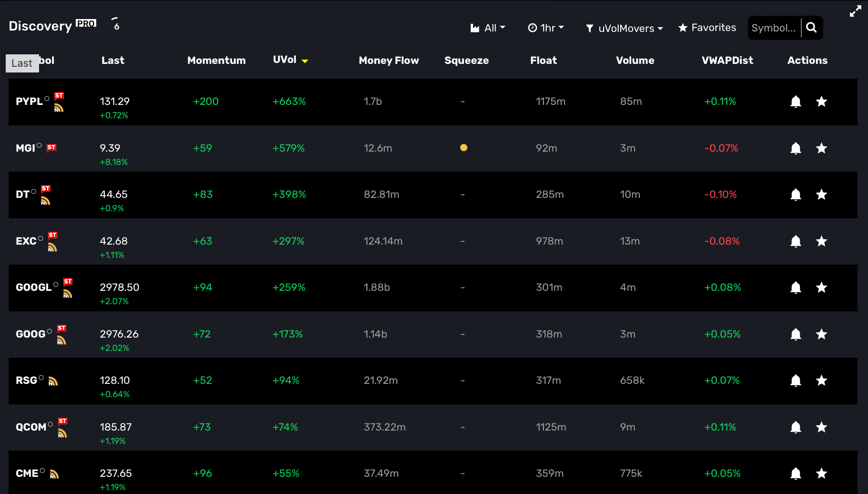Open the ST icon next to QCOM
Screen dimensions: 868x494
(63, 421)
